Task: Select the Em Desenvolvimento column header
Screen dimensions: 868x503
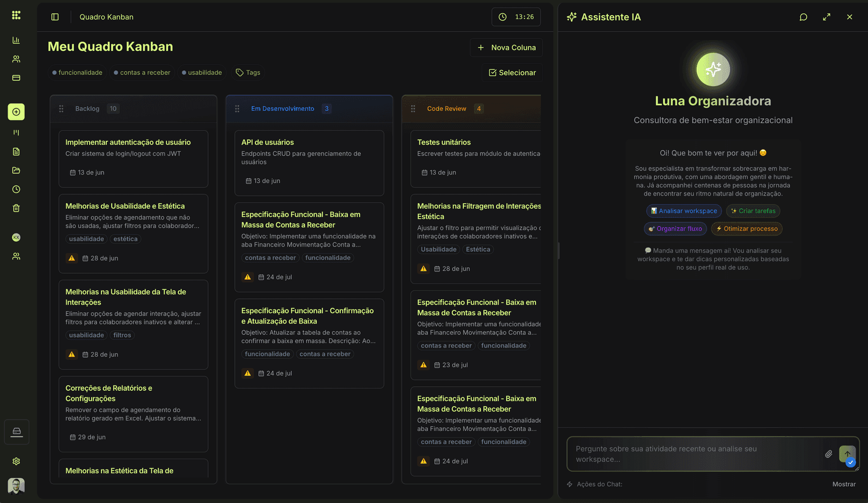Action: pyautogui.click(x=282, y=108)
